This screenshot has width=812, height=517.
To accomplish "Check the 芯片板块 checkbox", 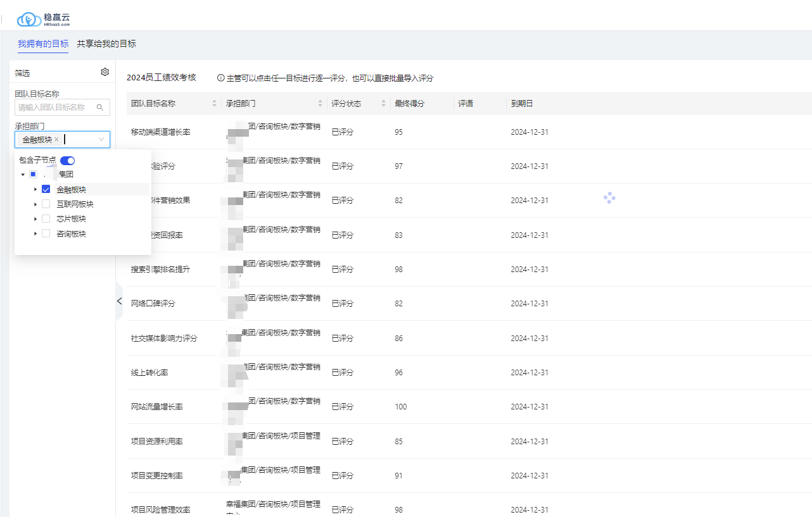I will click(x=46, y=219).
